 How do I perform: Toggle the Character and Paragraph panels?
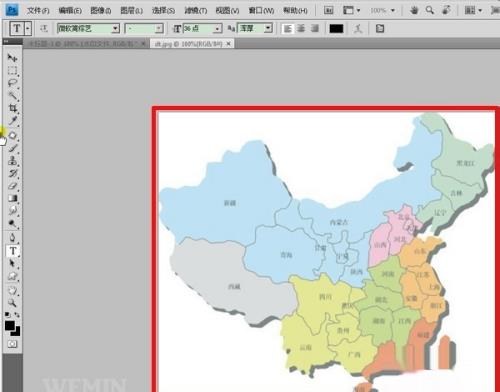click(380, 29)
